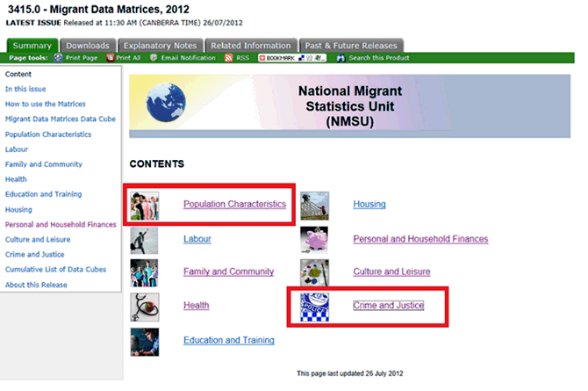Follow the Personal and Household Finances contents link
Image resolution: width=588 pixels, height=391 pixels.
(x=420, y=239)
